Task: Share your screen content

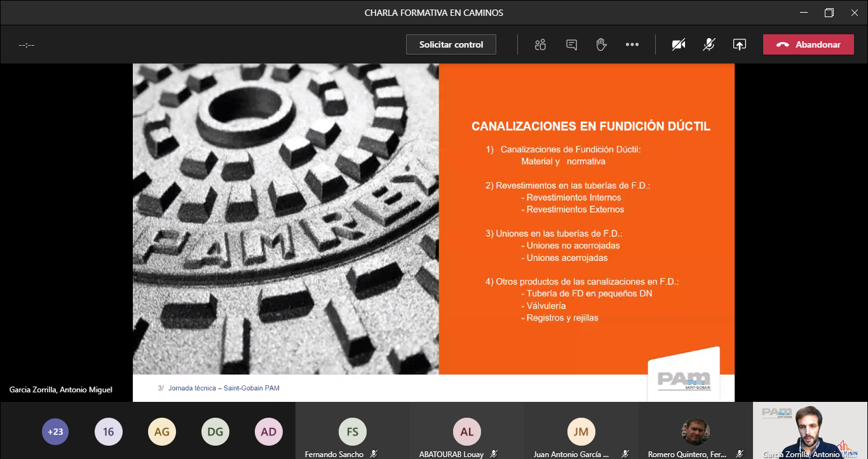Action: [740, 44]
